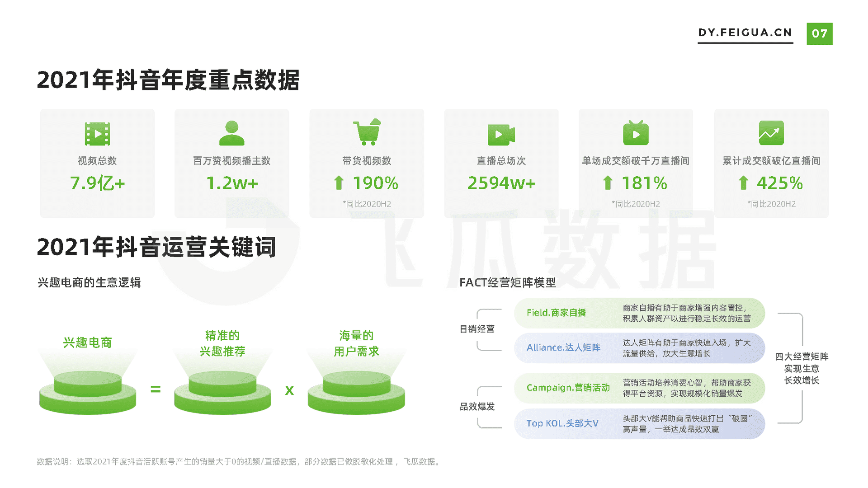Click the 2021年抖音运营关键词 heading
This screenshot has width=868, height=488.
(x=156, y=247)
